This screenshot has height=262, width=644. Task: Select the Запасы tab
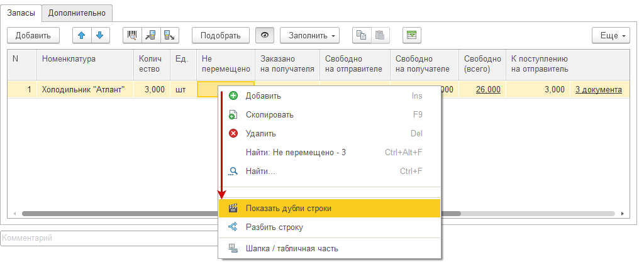(x=21, y=12)
